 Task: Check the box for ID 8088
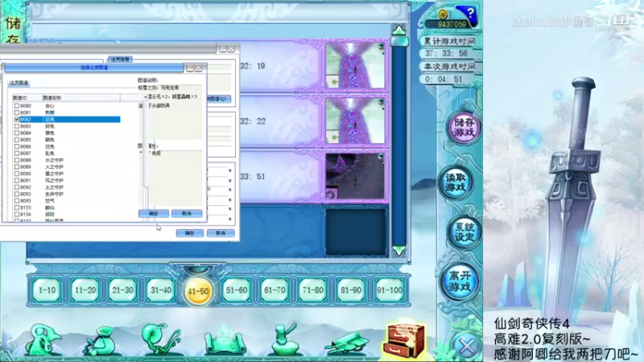[x=17, y=159]
